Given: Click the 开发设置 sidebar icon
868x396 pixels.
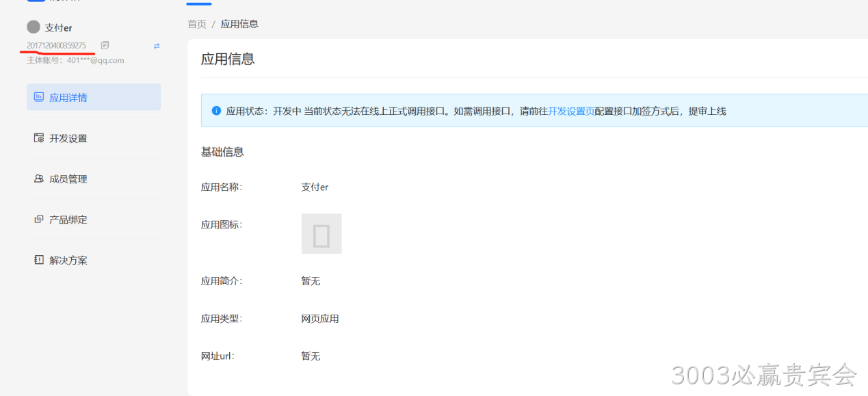Looking at the screenshot, I should point(39,138).
